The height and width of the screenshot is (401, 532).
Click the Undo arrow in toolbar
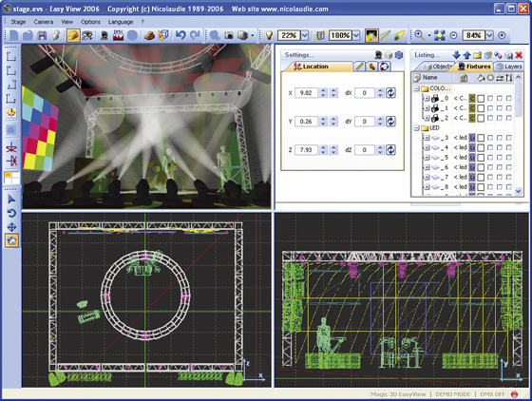click(x=180, y=35)
